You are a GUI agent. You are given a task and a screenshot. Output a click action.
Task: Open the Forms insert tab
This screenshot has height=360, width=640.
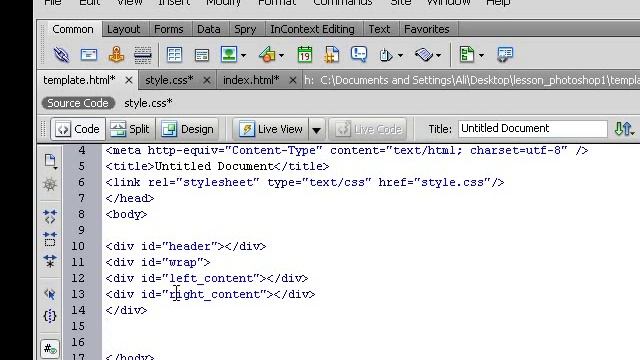tap(168, 29)
